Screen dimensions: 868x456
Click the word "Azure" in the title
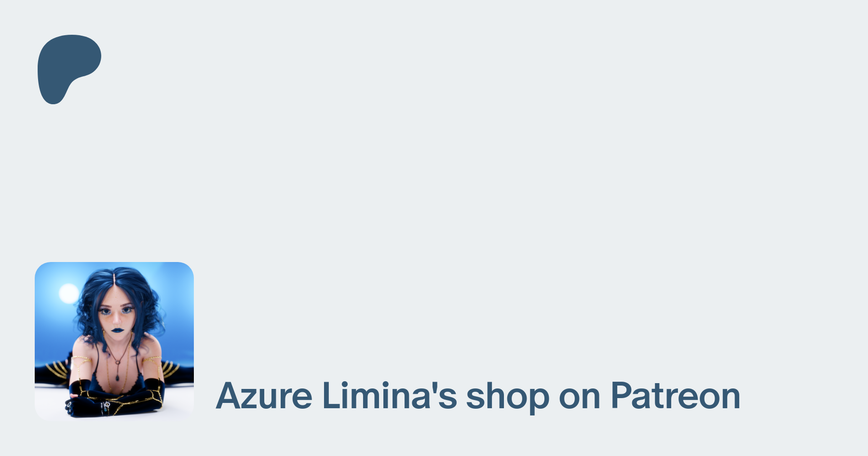[264, 396]
